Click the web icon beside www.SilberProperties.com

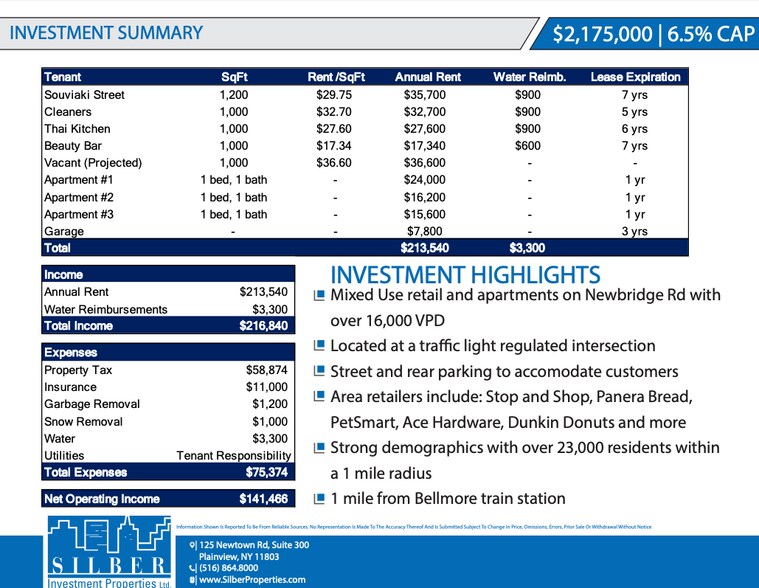click(192, 580)
